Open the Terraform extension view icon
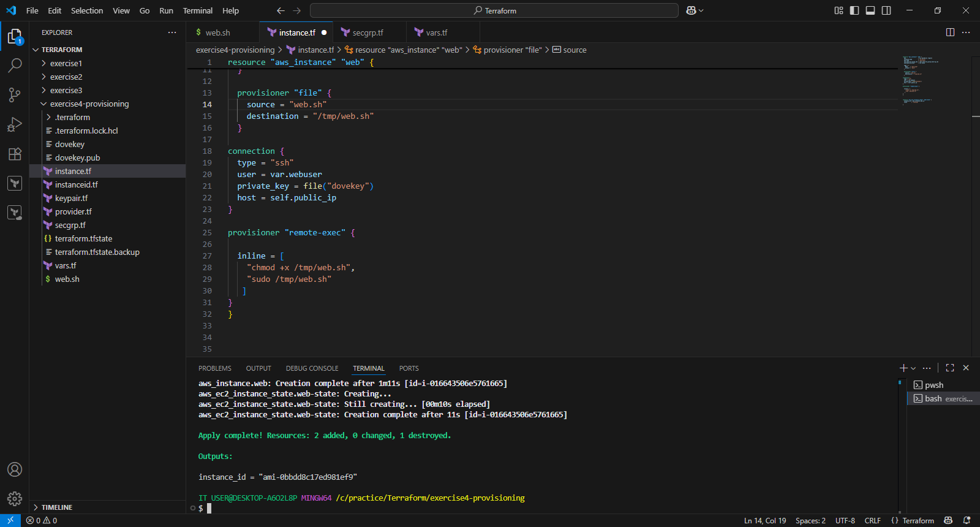This screenshot has width=980, height=527. point(15,183)
